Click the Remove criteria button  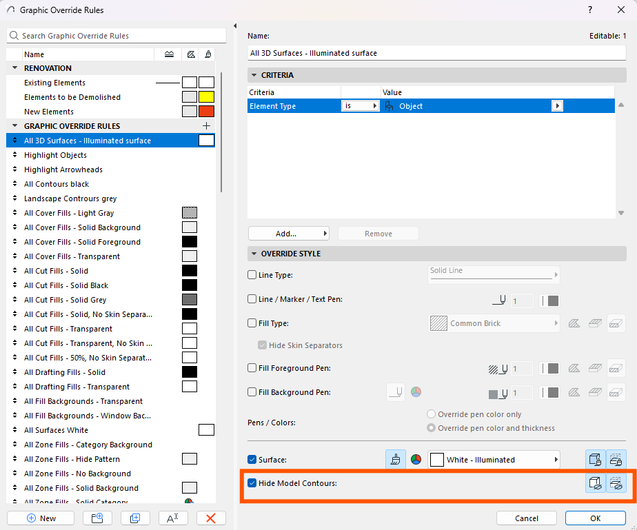coord(378,234)
